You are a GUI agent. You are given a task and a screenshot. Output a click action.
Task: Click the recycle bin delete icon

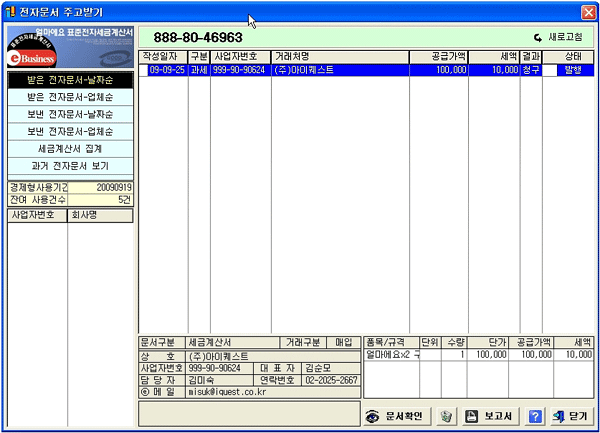(447, 416)
